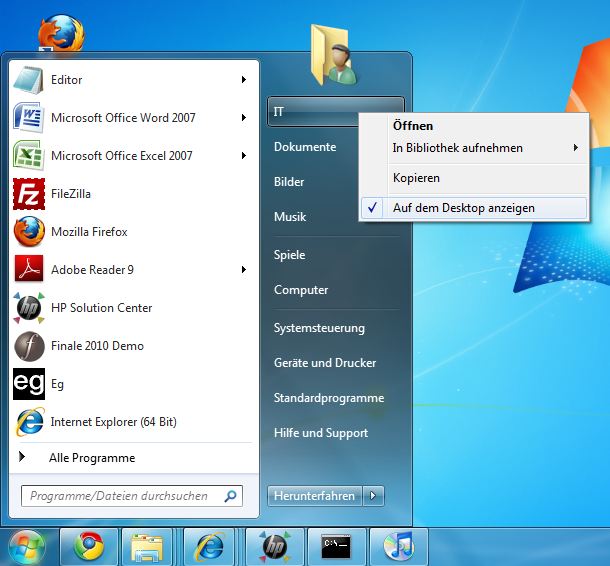The height and width of the screenshot is (566, 610).
Task: Open Internet Explorer from the taskbar
Action: (x=209, y=547)
